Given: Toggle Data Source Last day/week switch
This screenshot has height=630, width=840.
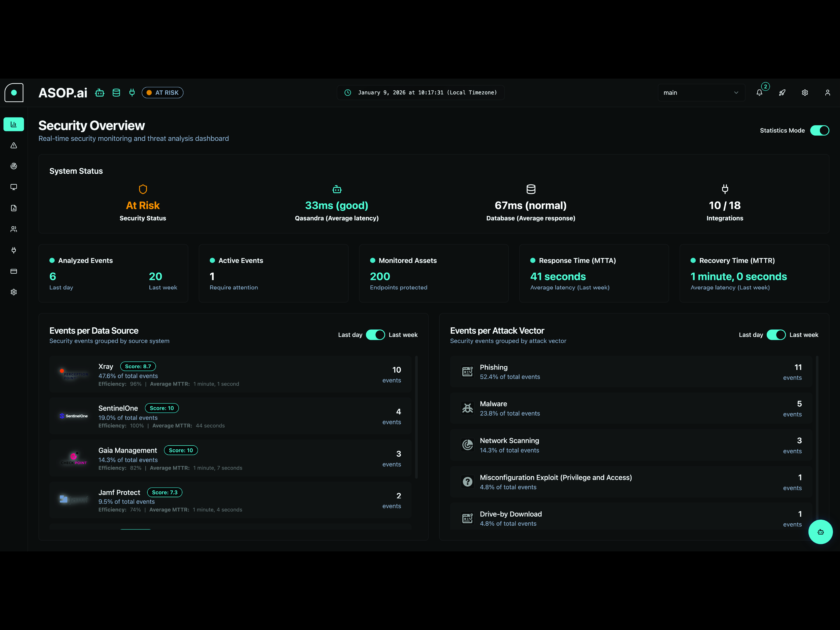Looking at the screenshot, I should pyautogui.click(x=375, y=335).
